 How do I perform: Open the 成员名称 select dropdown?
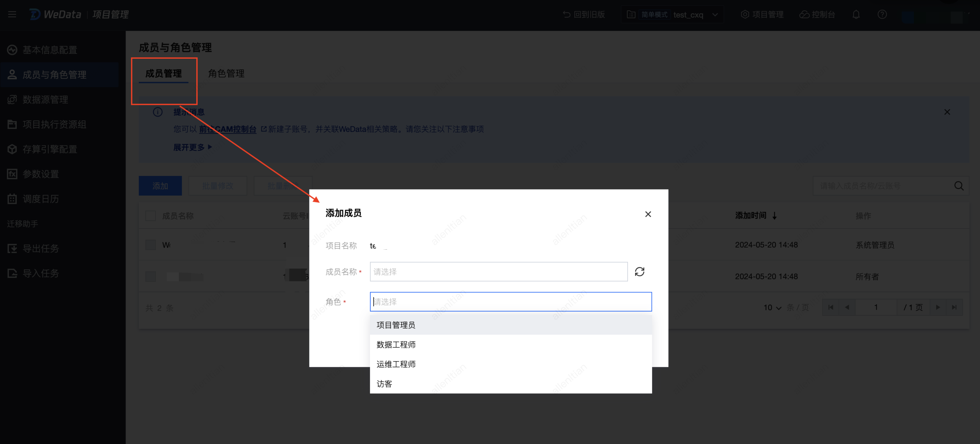pos(498,272)
